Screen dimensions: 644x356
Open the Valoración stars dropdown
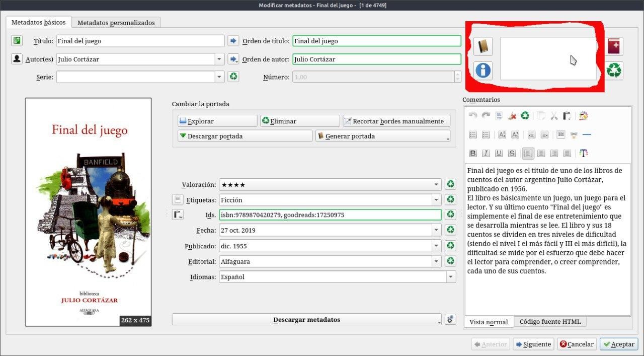point(436,185)
